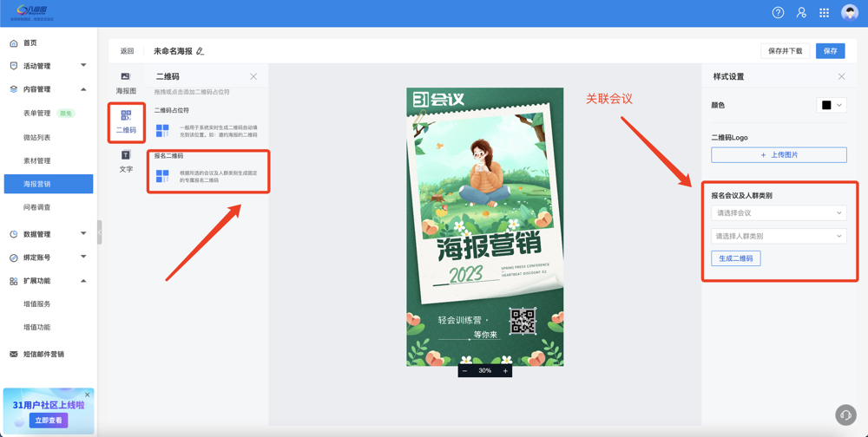
Task: Click the help question mark icon
Action: (778, 13)
